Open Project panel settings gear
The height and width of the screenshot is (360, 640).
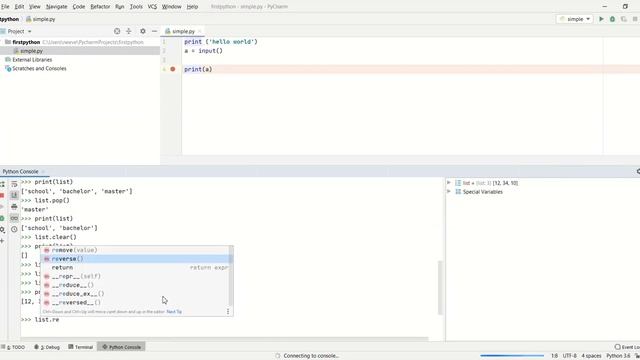tap(142, 31)
